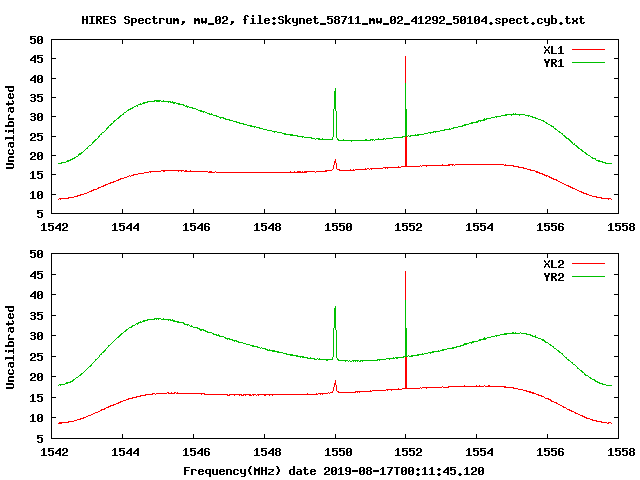Click the 1556 tick label under XL2/YR2 plot
Viewport: 640px width, 480px height.
pos(550,452)
